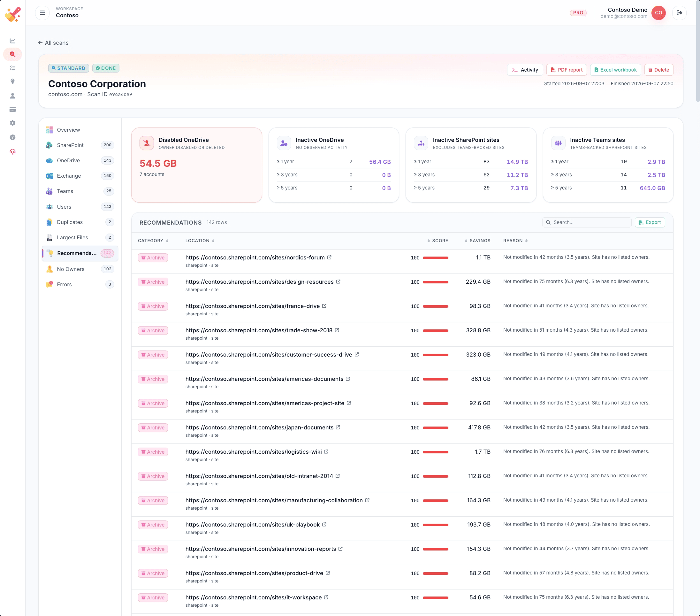
Task: Open the SharePoint section
Action: click(80, 145)
